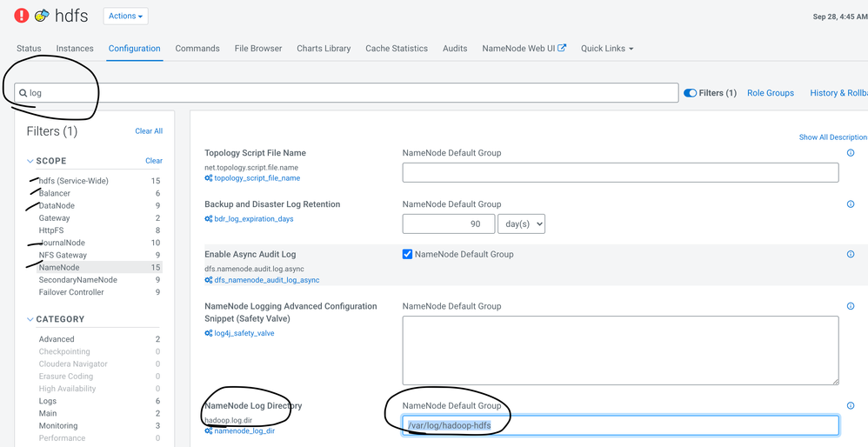Open info icon for Enable Async Audit Log
The width and height of the screenshot is (868, 447).
[x=851, y=255]
